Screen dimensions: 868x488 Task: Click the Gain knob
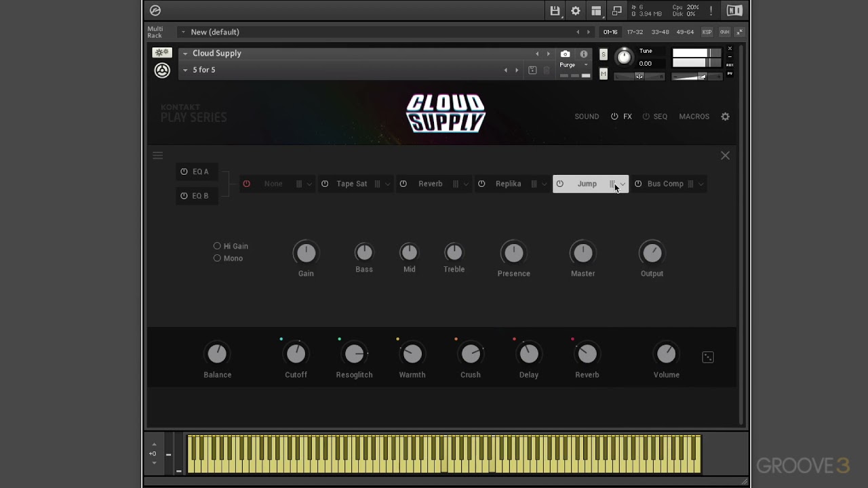306,253
